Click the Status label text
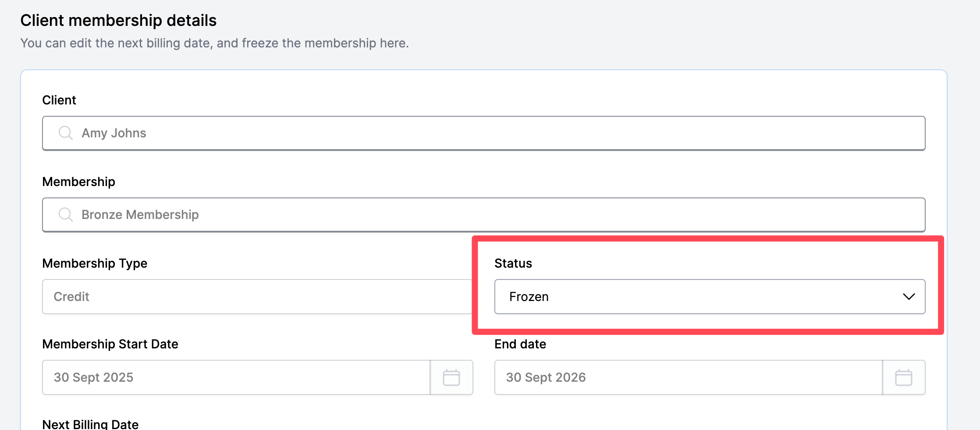Image resolution: width=980 pixels, height=430 pixels. click(x=513, y=263)
